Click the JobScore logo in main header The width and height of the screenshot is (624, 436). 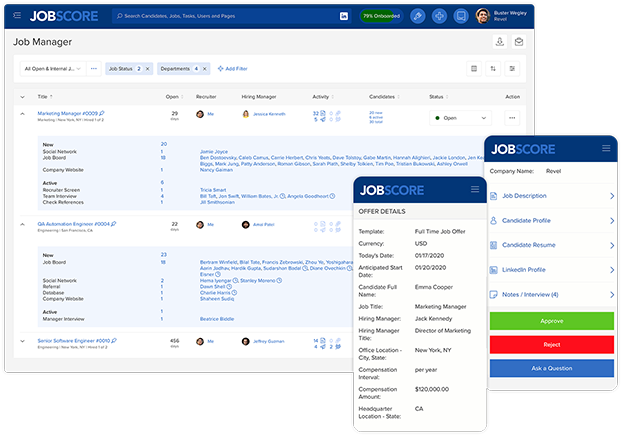tap(64, 16)
